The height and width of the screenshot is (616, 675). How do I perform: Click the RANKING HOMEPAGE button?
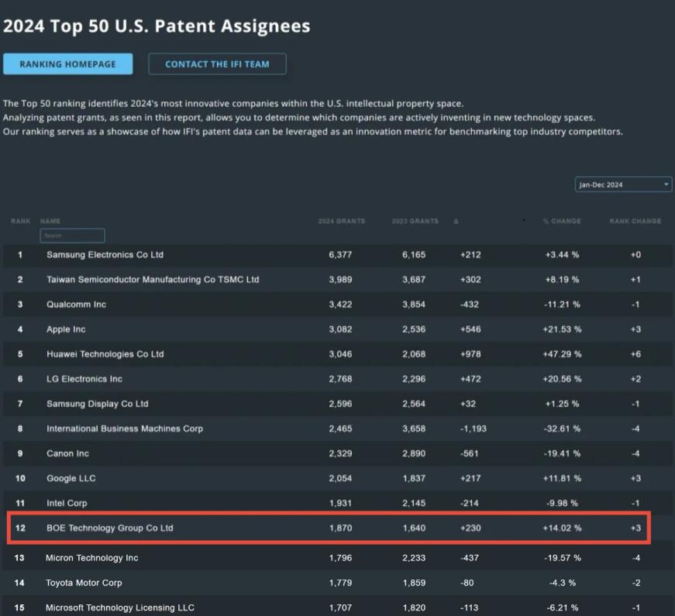pyautogui.click(x=67, y=64)
